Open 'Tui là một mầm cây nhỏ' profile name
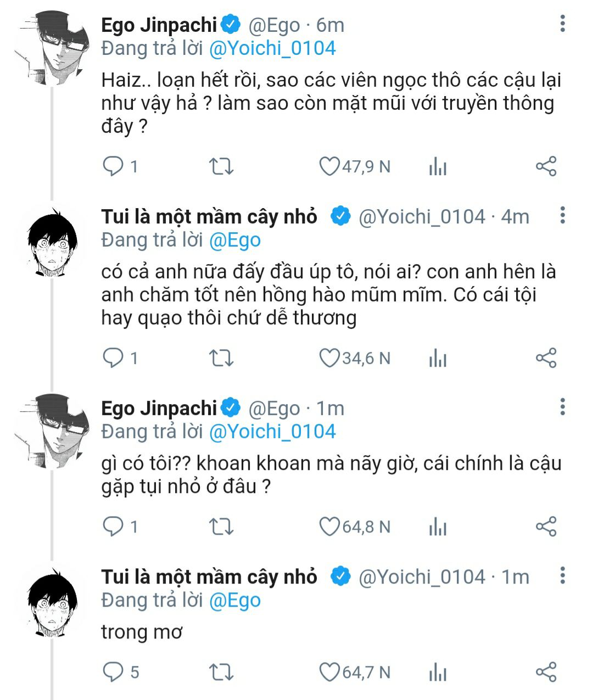The height and width of the screenshot is (700, 593). pos(209,217)
